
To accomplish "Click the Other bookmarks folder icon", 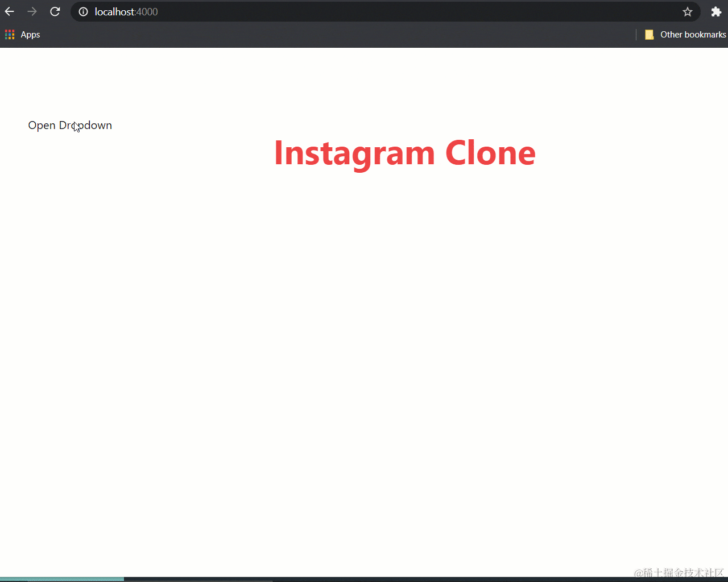I will click(x=649, y=34).
